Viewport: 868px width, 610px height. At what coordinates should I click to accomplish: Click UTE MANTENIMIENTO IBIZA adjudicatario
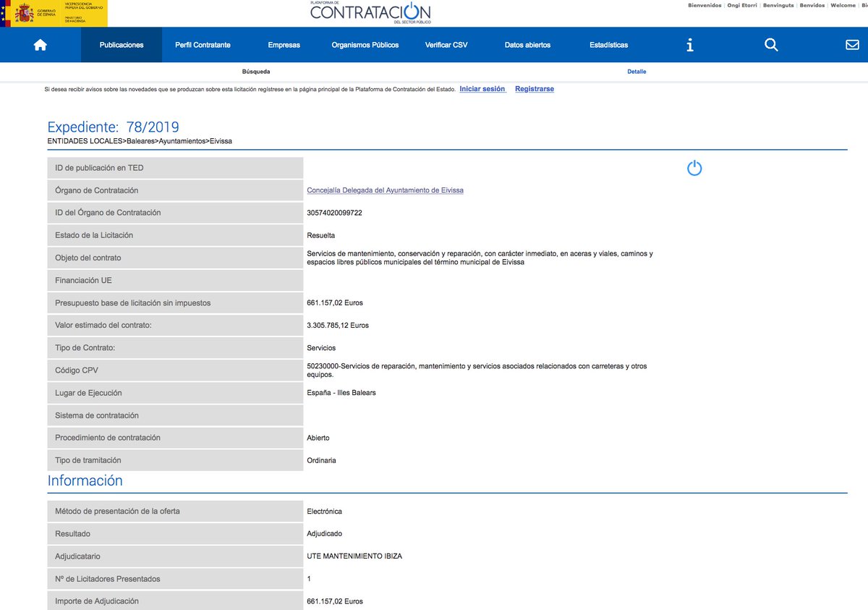point(354,556)
